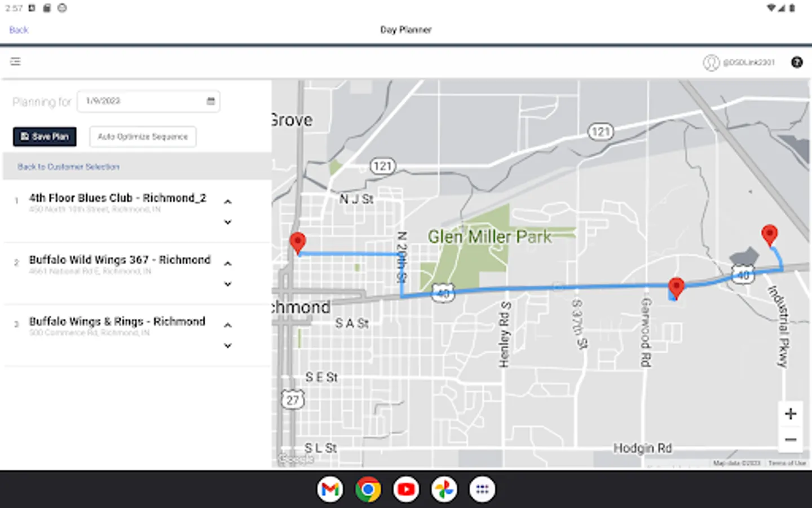The height and width of the screenshot is (508, 812).
Task: Zoom out on the map
Action: 791,440
